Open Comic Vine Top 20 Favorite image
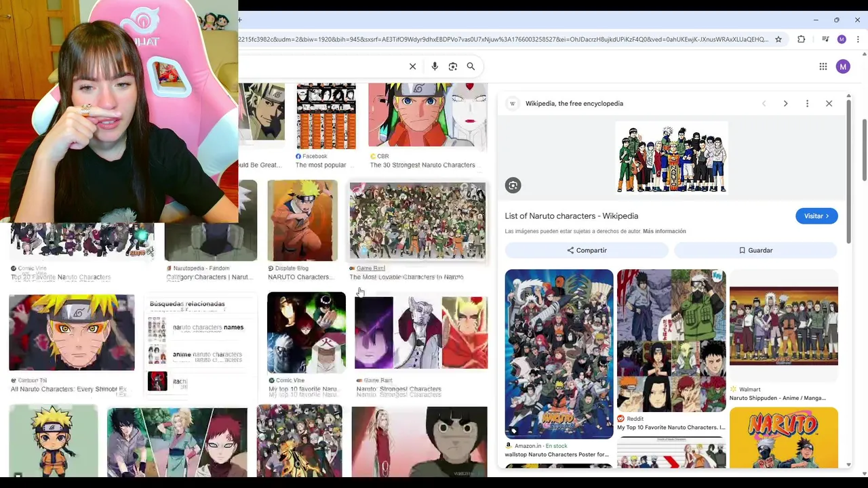This screenshot has width=868, height=488. point(82,241)
